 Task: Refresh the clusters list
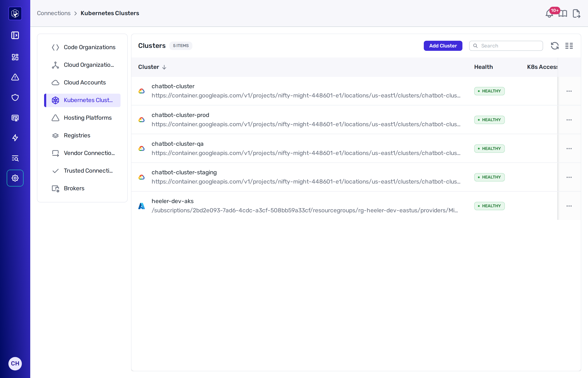(x=555, y=46)
